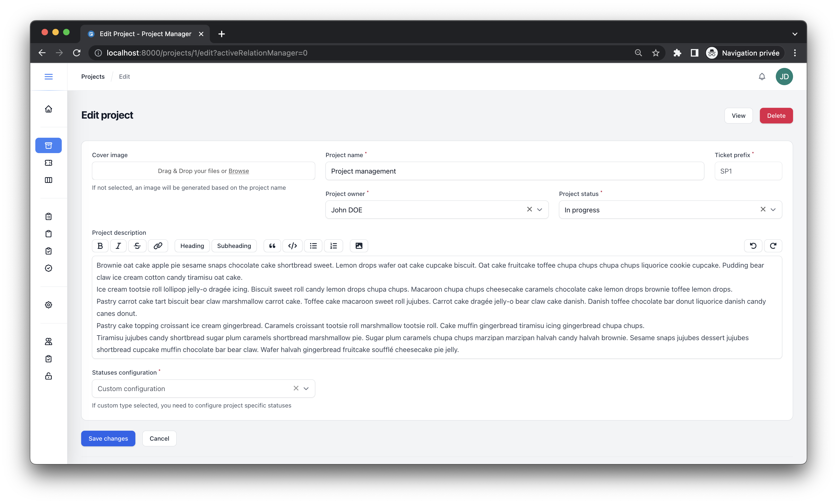This screenshot has height=504, width=837.
Task: Start a bulleted list in the editor
Action: click(313, 246)
